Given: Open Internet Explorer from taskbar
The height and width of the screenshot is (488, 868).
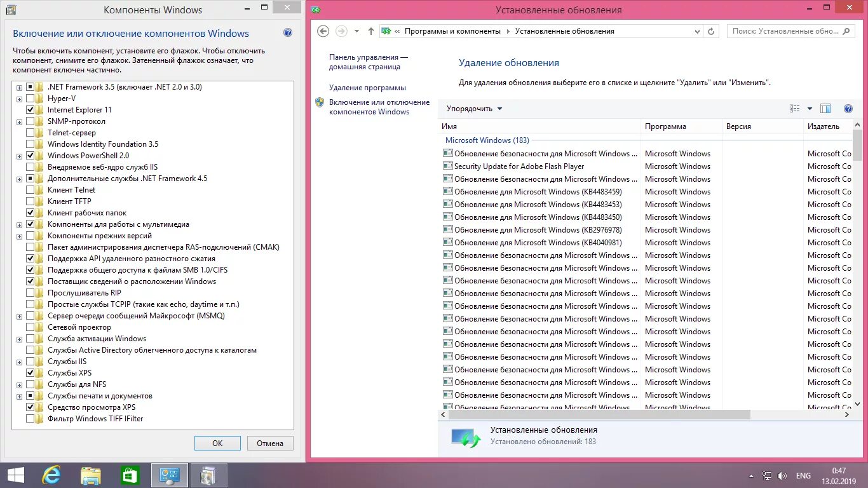Looking at the screenshot, I should tap(51, 475).
